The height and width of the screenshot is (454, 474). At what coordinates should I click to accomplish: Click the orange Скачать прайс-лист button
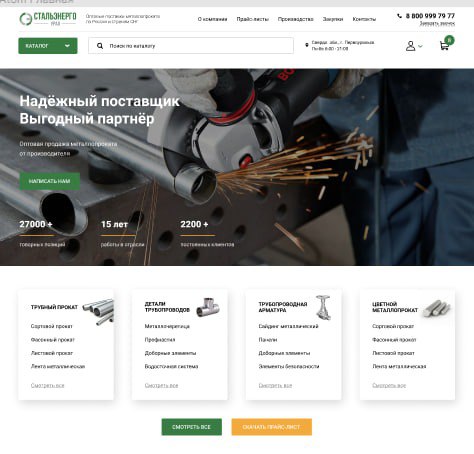coord(271,427)
